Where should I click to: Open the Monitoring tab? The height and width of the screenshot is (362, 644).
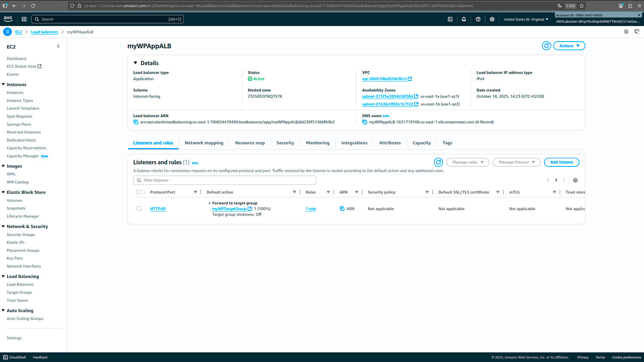[x=317, y=143]
